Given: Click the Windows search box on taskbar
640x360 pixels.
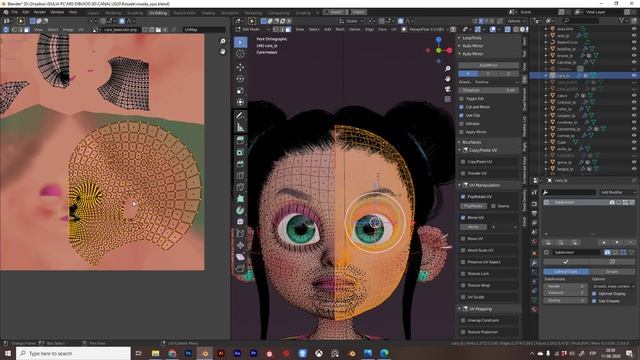Looking at the screenshot, I should (74, 353).
